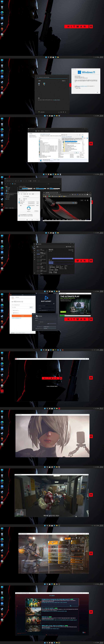Viewport: 104px width, 644px height.
Task: Open the Microsoft software license terms link in winver
Action: coord(82,86)
